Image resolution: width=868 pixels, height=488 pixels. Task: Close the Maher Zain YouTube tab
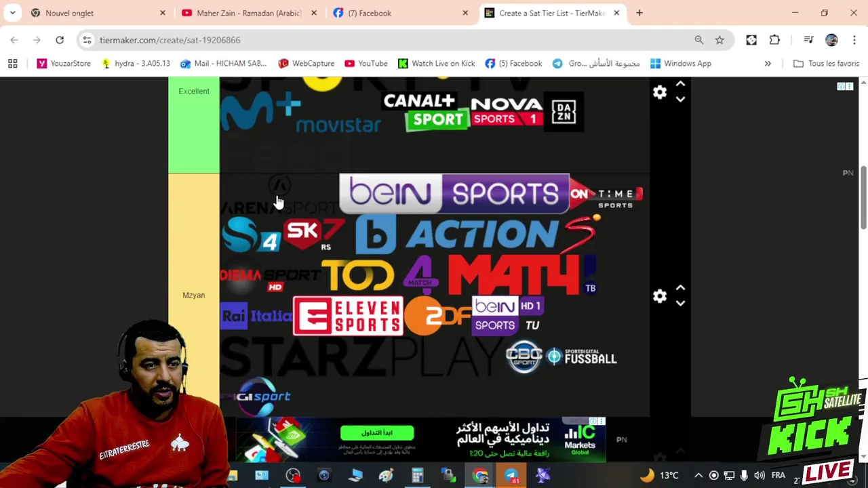click(x=314, y=13)
